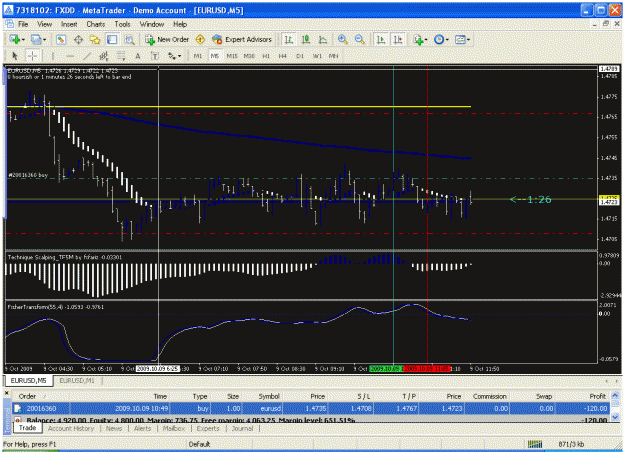Select order 20016360 row

pos(311,409)
